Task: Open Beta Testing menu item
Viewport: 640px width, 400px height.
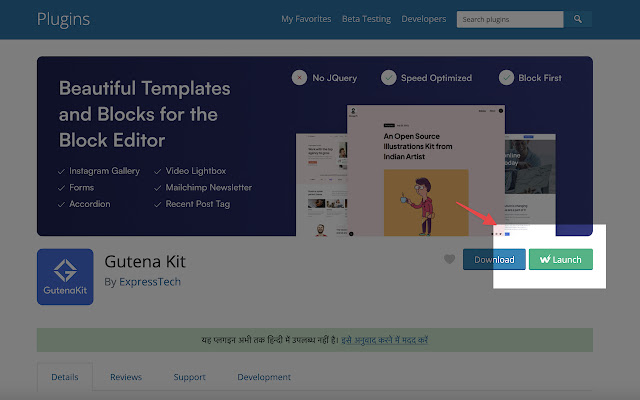Action: (x=366, y=19)
